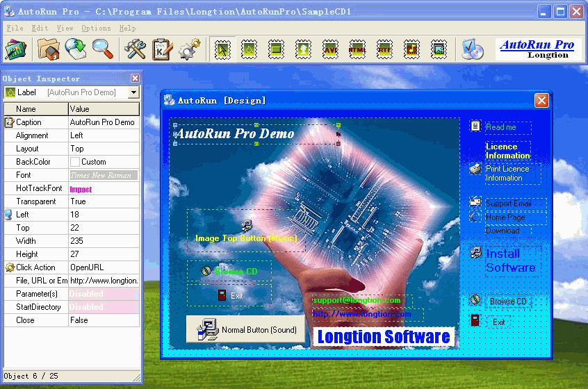Screen dimensions: 588x389
Task: Click the AutoRun Pro Longtion logo link
Action: (x=538, y=49)
